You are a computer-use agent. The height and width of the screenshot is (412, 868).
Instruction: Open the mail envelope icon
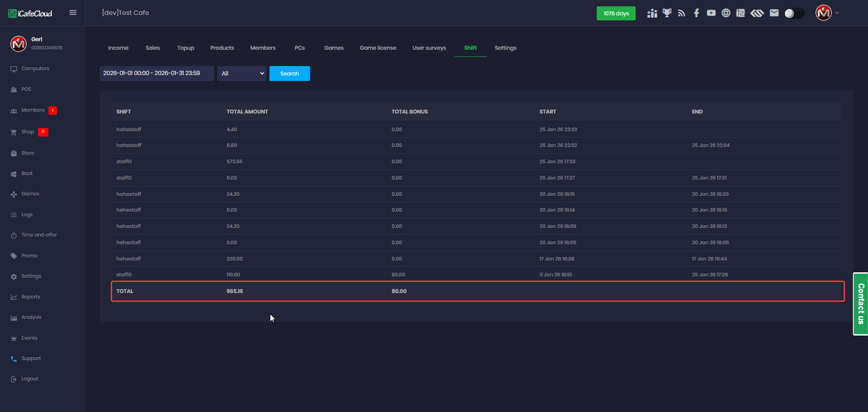774,13
